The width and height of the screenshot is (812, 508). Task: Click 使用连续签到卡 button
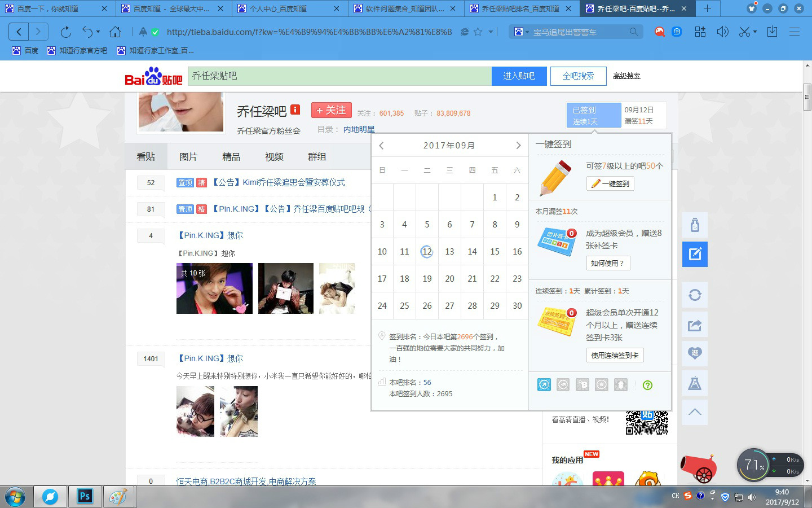click(x=615, y=355)
